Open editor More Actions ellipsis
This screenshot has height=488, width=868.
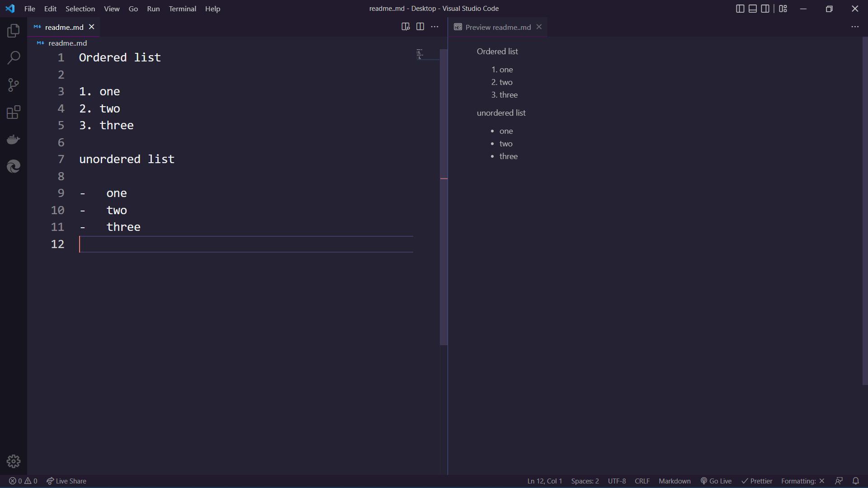click(x=434, y=27)
